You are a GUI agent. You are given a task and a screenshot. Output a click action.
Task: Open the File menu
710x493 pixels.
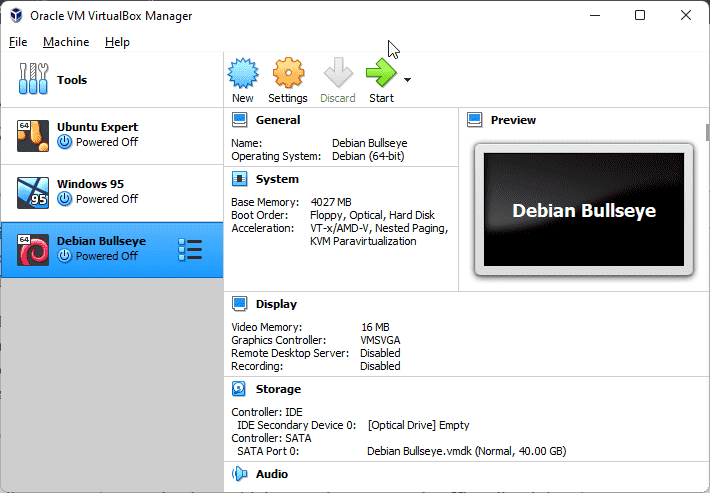18,42
